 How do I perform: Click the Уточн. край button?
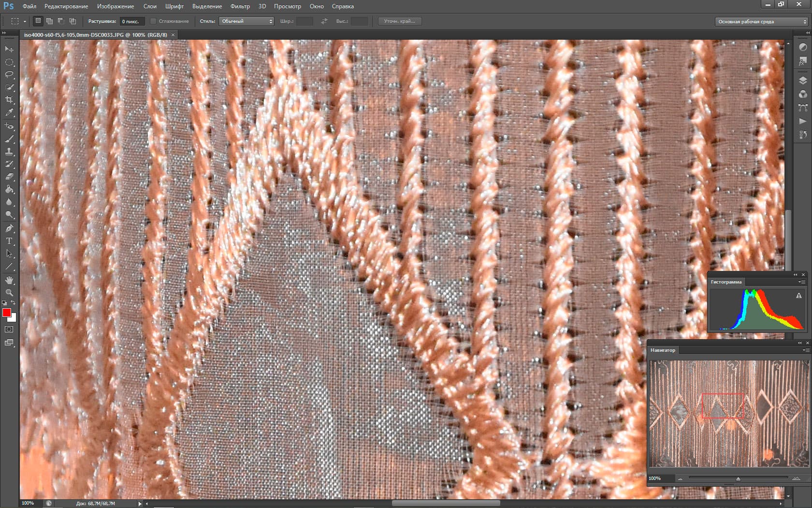(x=400, y=21)
